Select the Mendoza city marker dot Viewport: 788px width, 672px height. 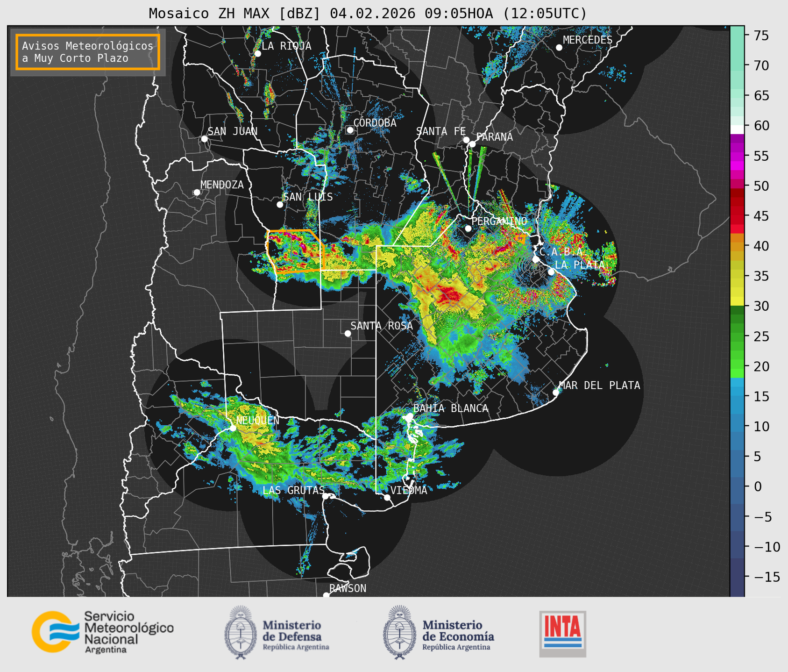coord(197,193)
